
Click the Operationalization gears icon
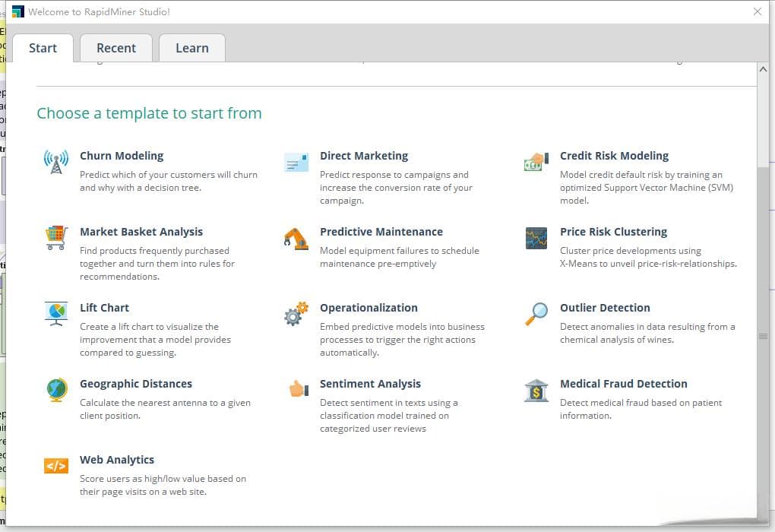[296, 314]
